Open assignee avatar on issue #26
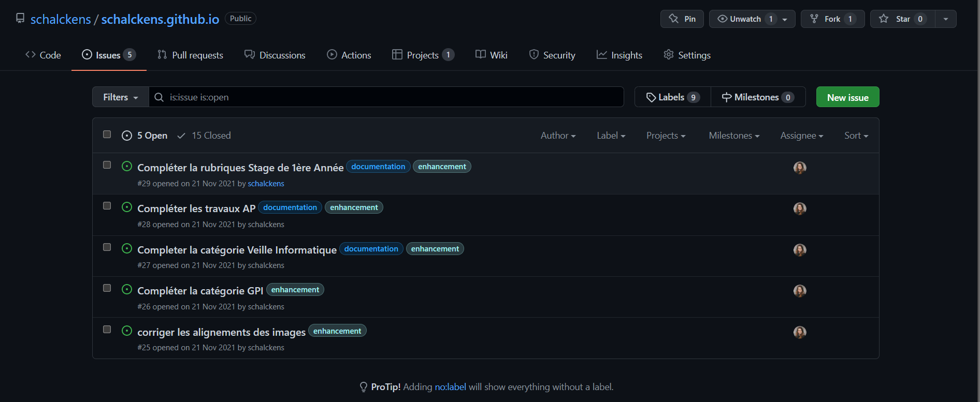 [800, 291]
